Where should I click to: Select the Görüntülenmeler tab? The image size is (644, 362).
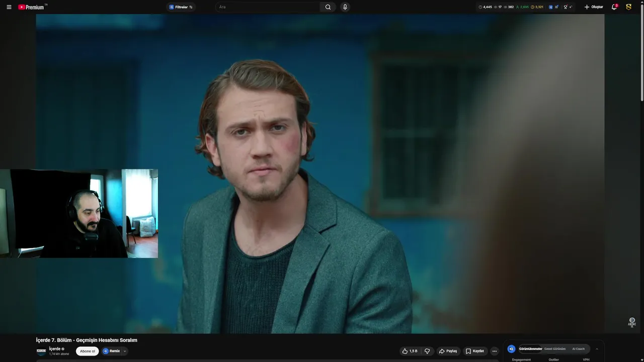(530, 349)
